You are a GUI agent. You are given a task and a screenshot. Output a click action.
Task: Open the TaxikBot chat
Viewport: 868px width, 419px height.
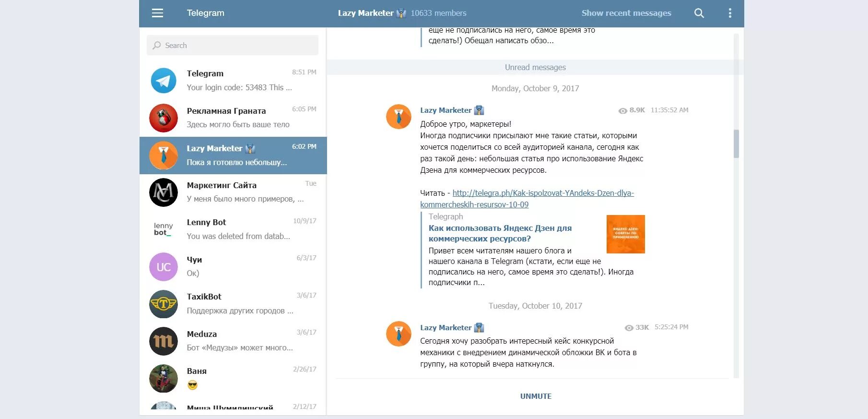pos(233,304)
